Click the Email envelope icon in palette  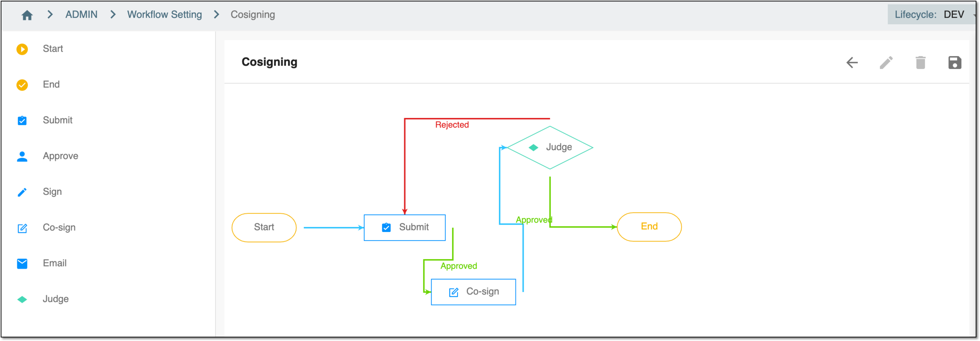[22, 264]
